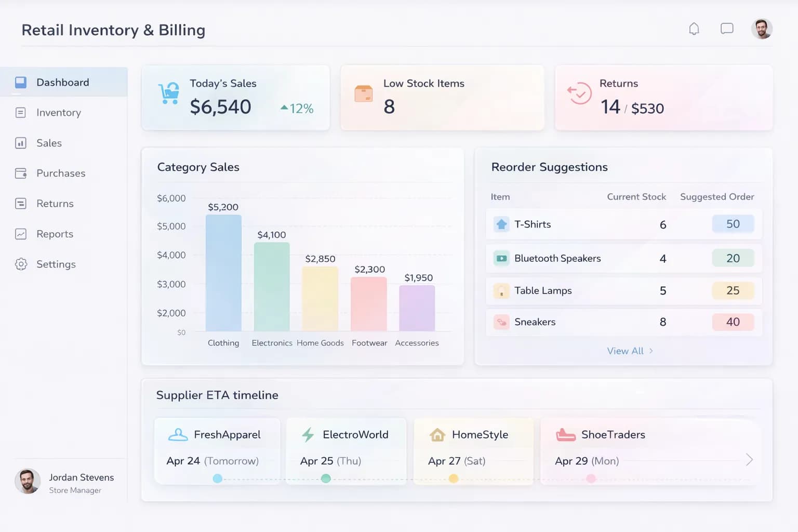The image size is (798, 532).
Task: Open the messages chat icon
Action: pyautogui.click(x=727, y=29)
